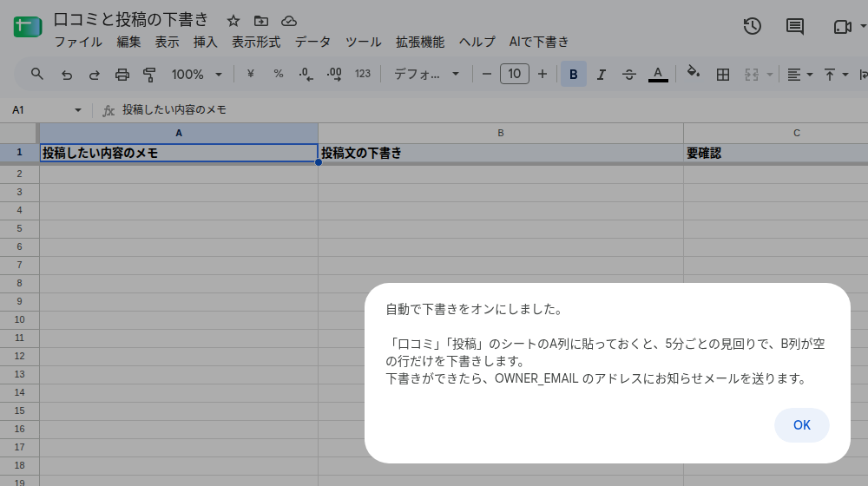Select row 1 header

(x=19, y=152)
